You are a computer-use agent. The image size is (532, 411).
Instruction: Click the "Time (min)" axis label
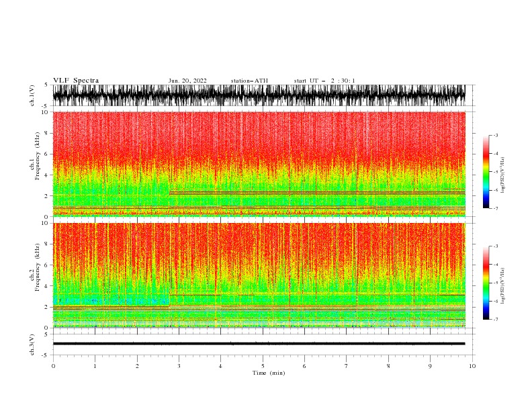click(x=269, y=373)
